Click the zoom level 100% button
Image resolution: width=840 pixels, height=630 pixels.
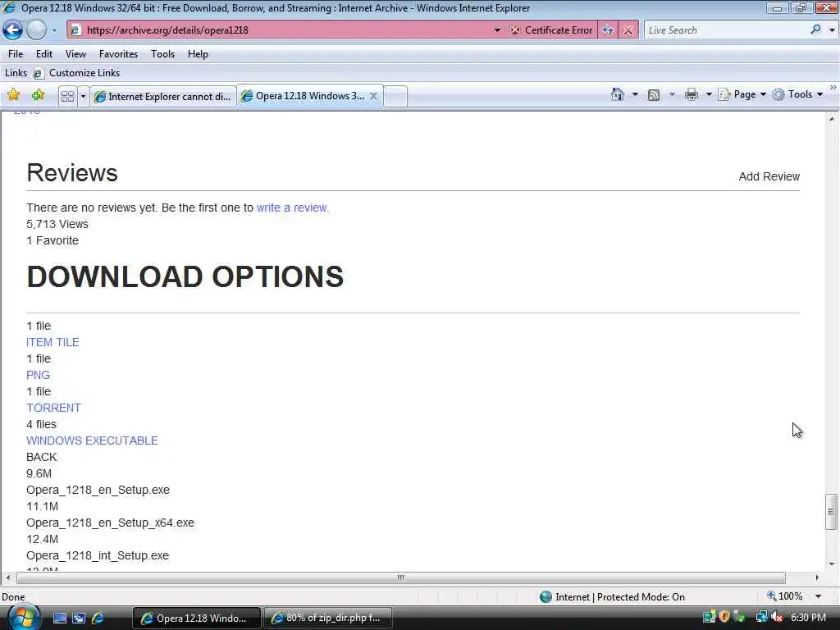pyautogui.click(x=785, y=596)
